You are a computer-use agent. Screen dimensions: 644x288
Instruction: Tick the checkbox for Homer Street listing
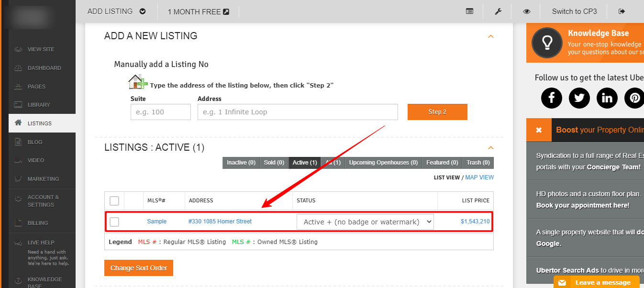[114, 222]
